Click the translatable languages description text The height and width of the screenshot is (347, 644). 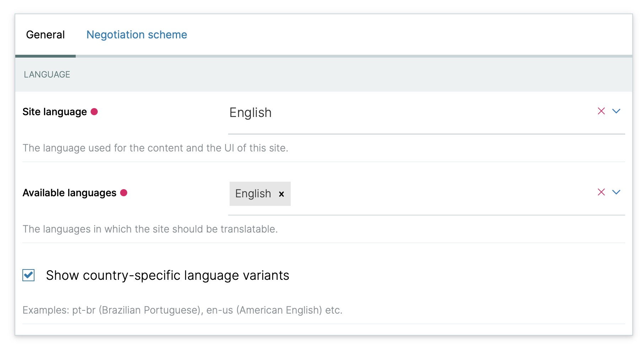click(150, 229)
